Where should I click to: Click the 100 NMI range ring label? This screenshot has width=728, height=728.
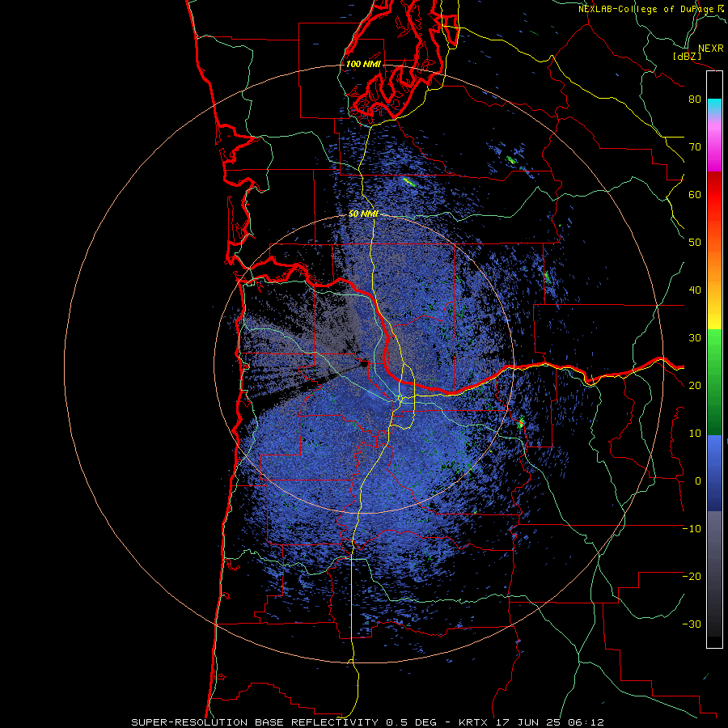pos(363,64)
